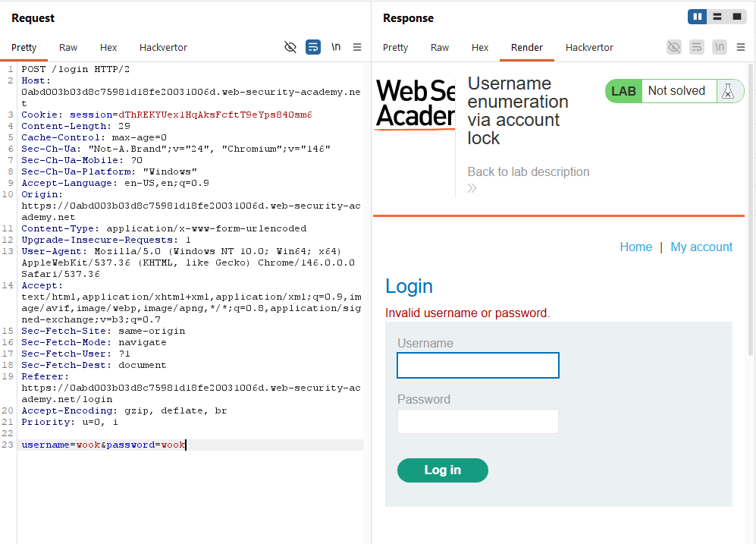Select combined tabbed layout icon
This screenshot has height=544, width=756.
pyautogui.click(x=737, y=17)
